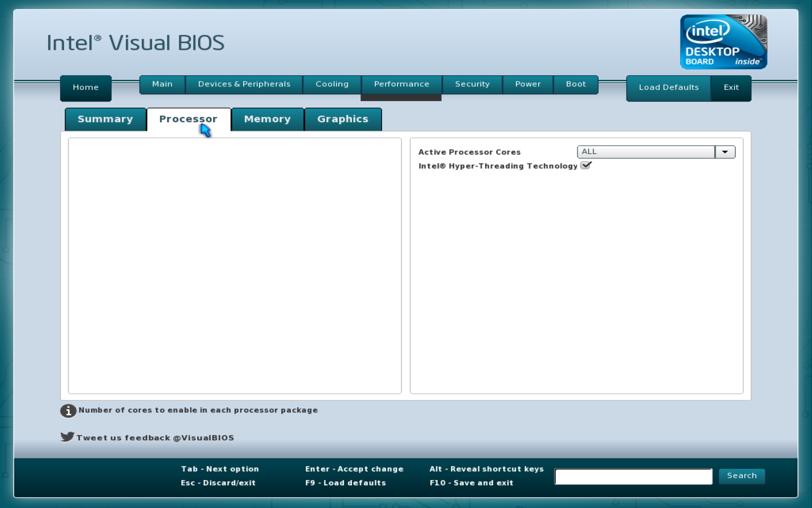Switch to the Cooling menu
This screenshot has width=812, height=508.
pyautogui.click(x=332, y=84)
